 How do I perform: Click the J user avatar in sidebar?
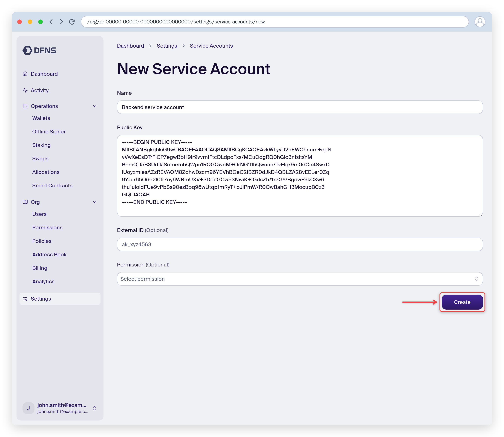coord(28,408)
